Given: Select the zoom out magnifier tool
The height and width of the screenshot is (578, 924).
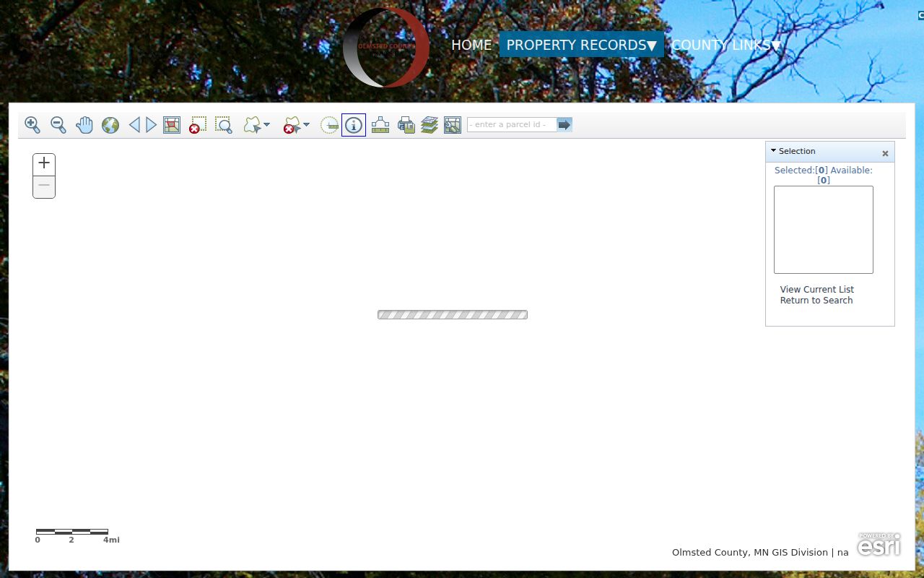Looking at the screenshot, I should [x=58, y=125].
